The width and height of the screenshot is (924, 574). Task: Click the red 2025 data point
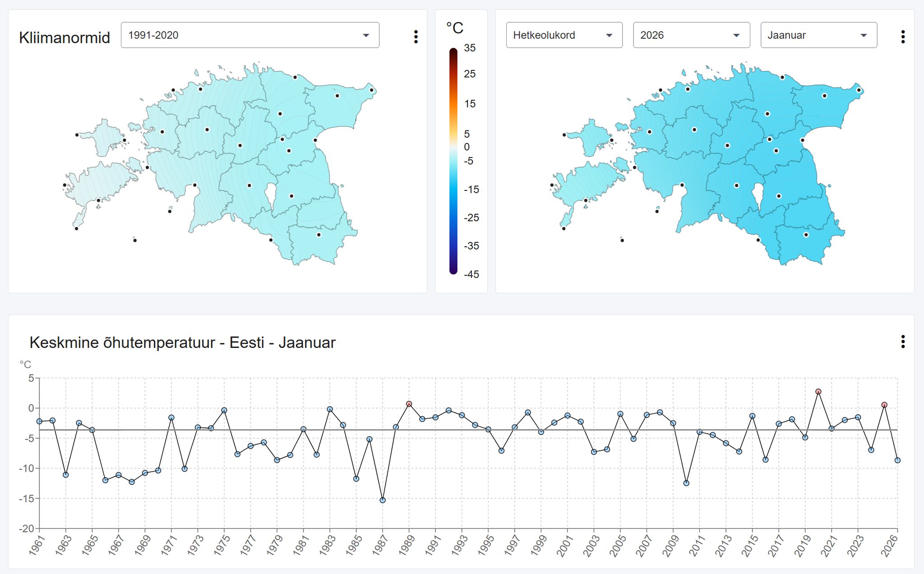coord(884,405)
